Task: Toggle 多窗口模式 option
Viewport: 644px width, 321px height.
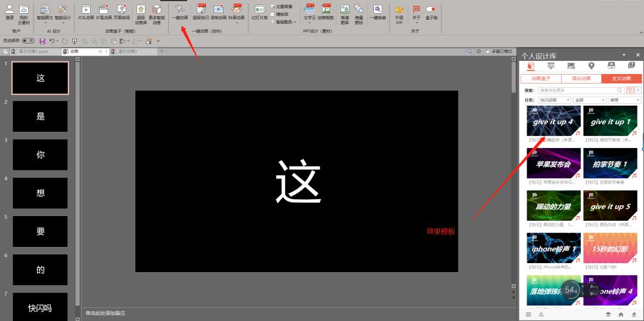Action: 499,51
